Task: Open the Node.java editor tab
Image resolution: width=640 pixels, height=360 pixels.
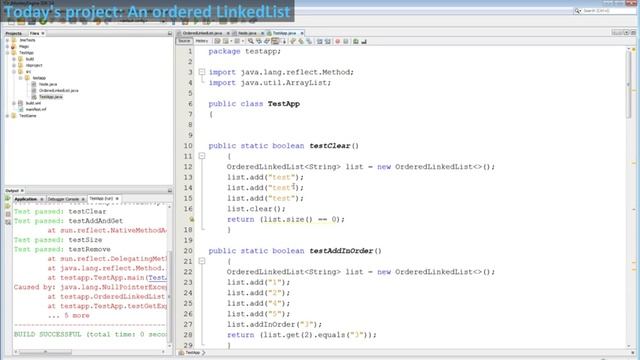Action: coord(247,33)
